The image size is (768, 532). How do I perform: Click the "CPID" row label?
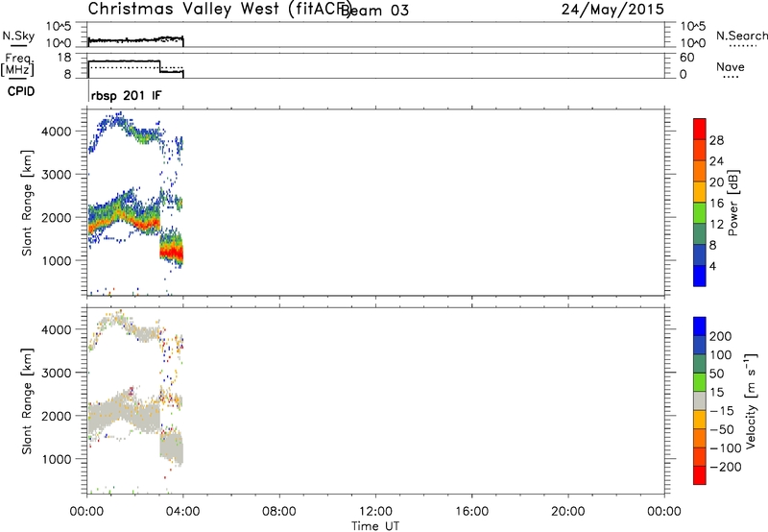pyautogui.click(x=21, y=91)
